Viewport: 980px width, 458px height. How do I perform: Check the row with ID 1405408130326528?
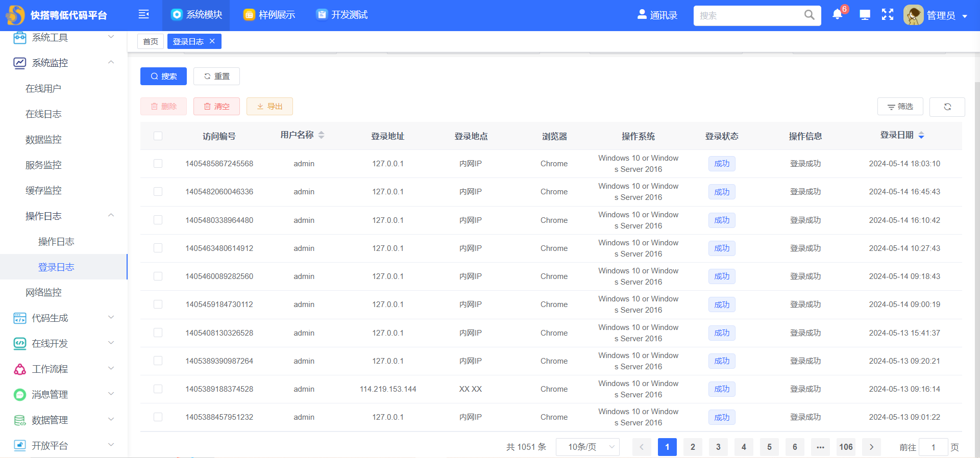(x=158, y=333)
